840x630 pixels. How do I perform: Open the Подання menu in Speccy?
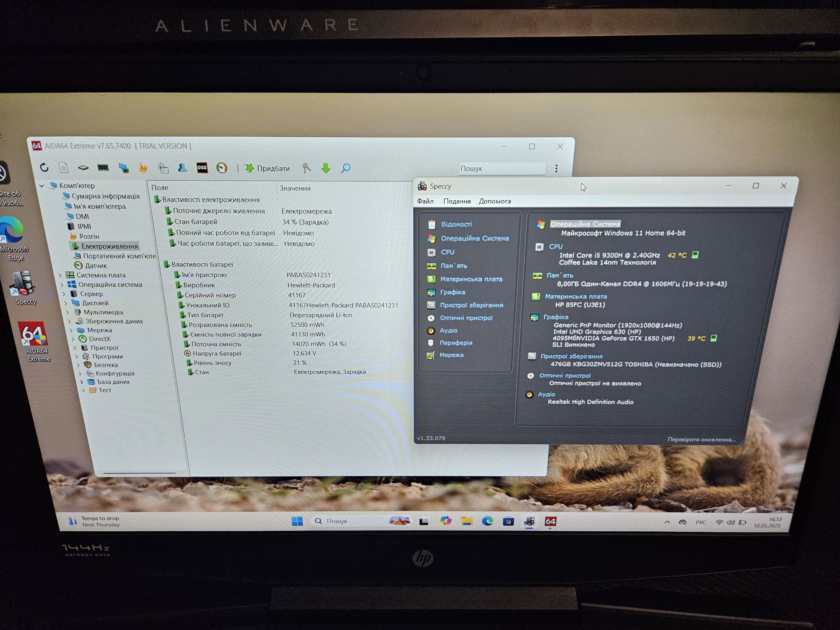click(x=457, y=201)
